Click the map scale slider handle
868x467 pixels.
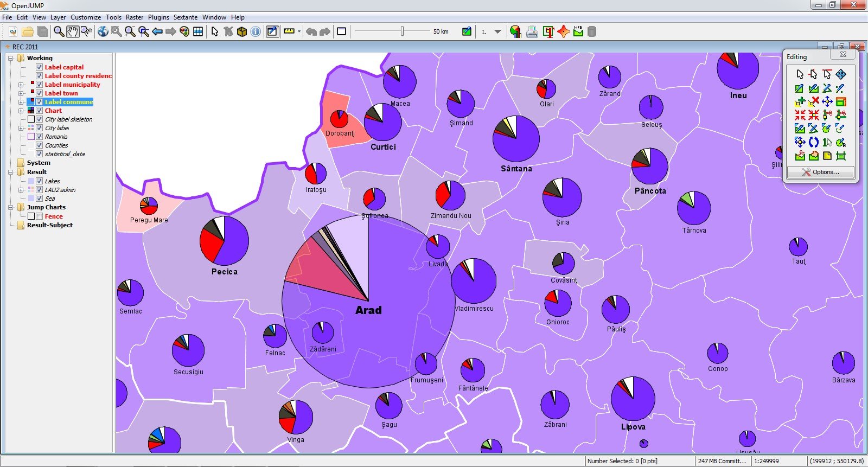(403, 31)
